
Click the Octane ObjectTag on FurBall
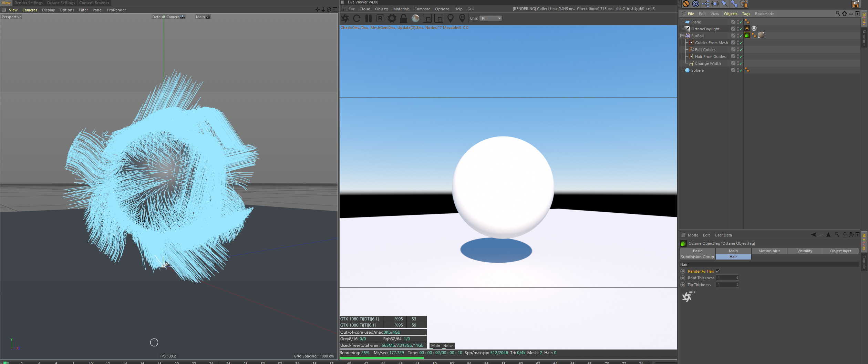[x=747, y=36]
